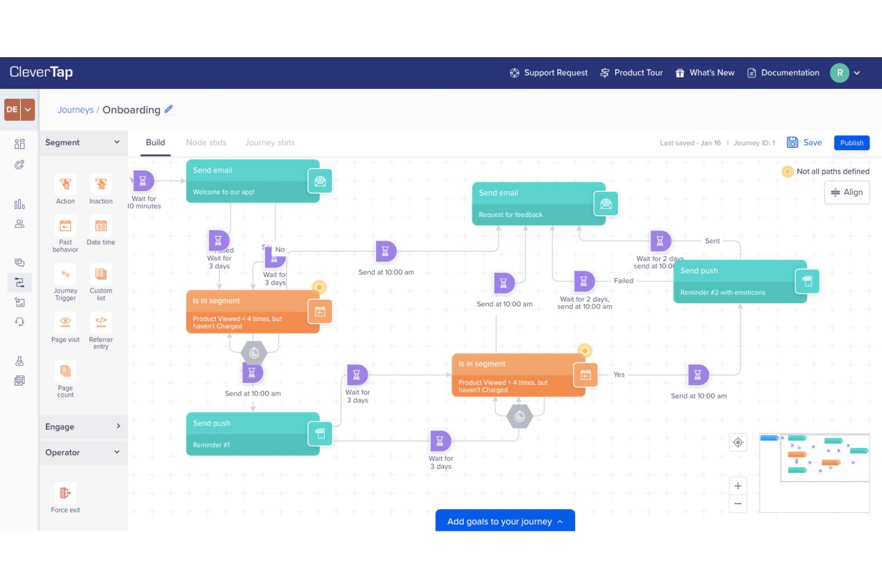The height and width of the screenshot is (588, 882).
Task: Collapse the Segment section
Action: [117, 142]
